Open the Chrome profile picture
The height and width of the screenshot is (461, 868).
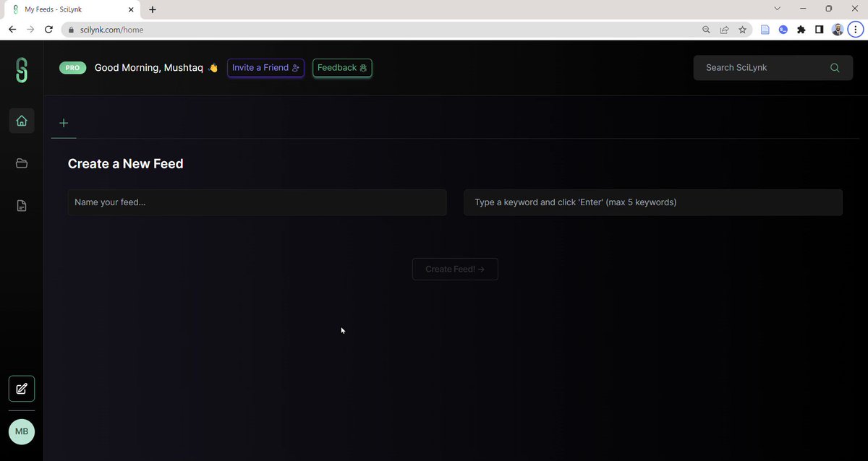pos(838,30)
